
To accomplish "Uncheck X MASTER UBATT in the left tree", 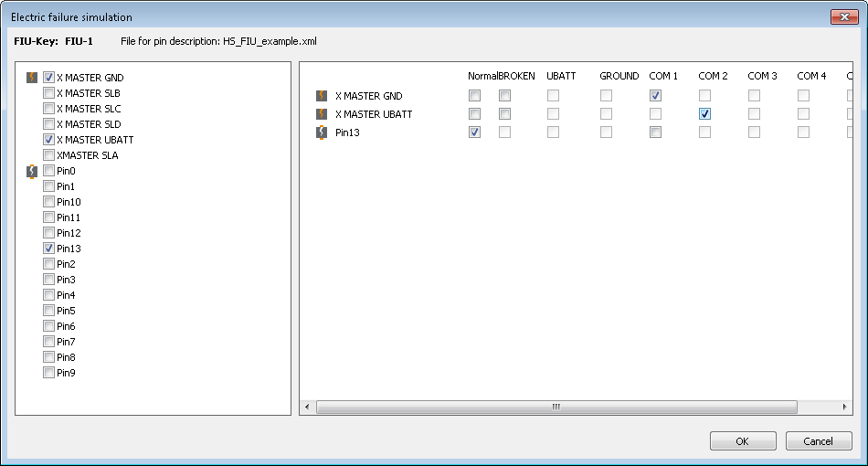I will (48, 140).
